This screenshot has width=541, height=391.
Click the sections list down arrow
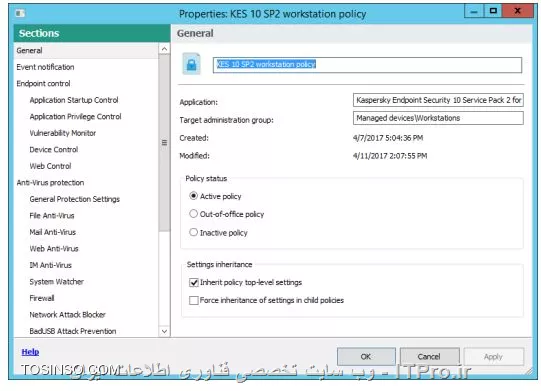(164, 331)
